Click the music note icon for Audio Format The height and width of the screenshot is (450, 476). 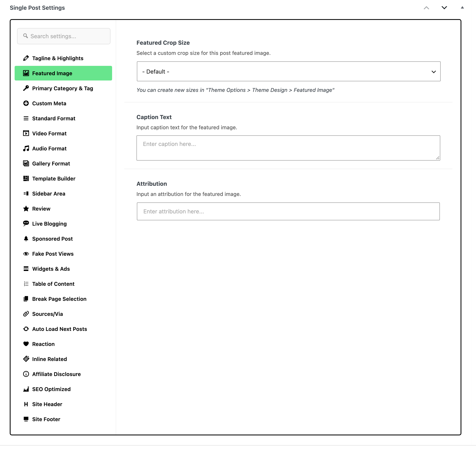[26, 149]
